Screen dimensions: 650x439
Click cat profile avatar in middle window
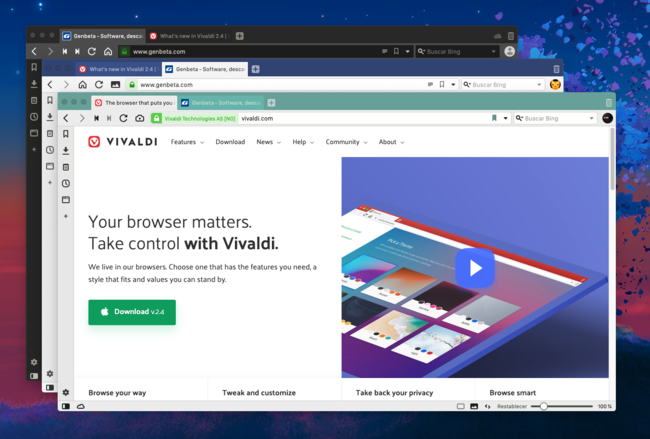[x=555, y=85]
